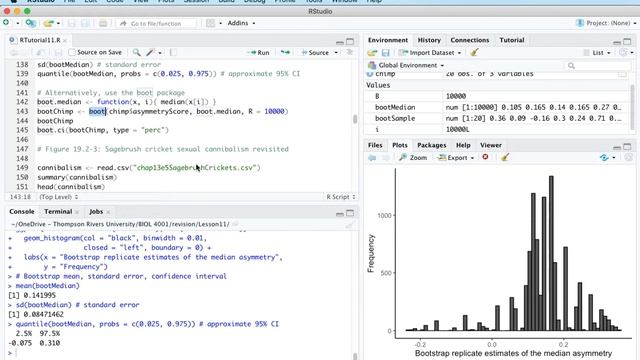640x360 pixels.
Task: Open the Global Environment dropdown
Action: tap(406, 65)
